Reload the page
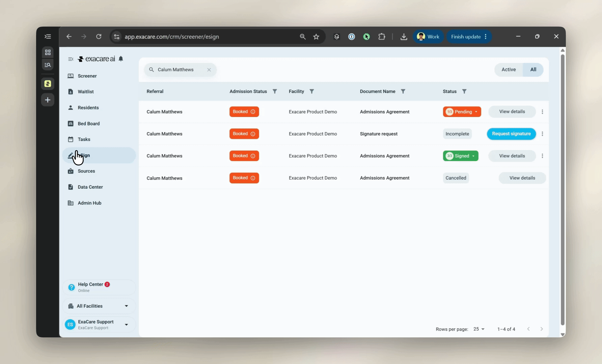This screenshot has height=364, width=602. (x=99, y=36)
